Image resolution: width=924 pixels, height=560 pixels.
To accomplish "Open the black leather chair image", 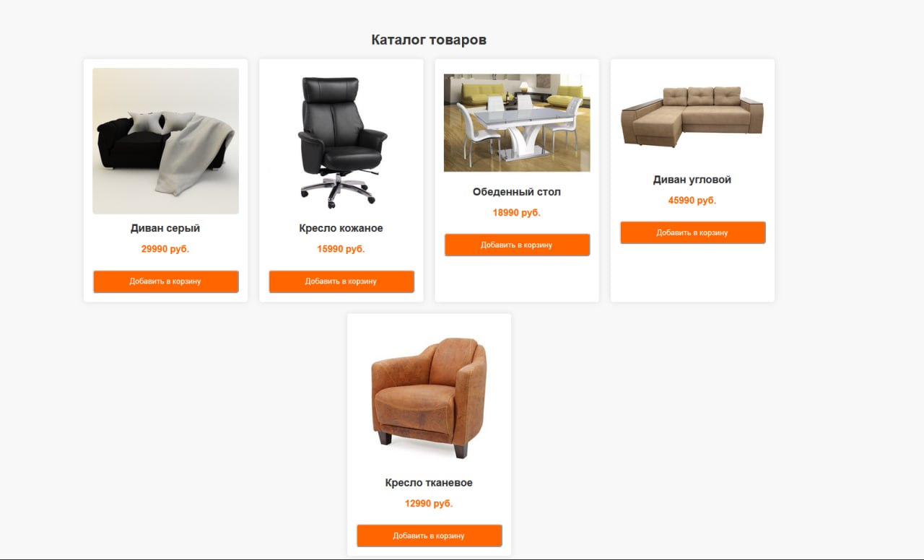I will pos(341,141).
